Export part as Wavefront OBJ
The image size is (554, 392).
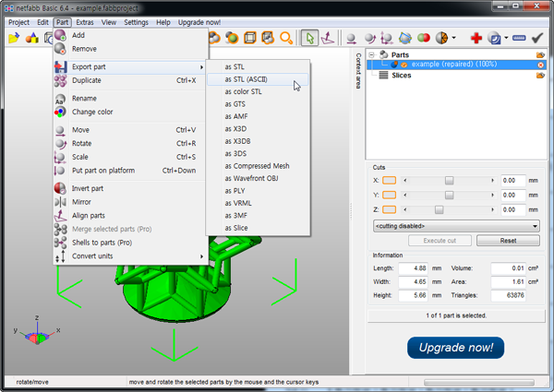258,179
